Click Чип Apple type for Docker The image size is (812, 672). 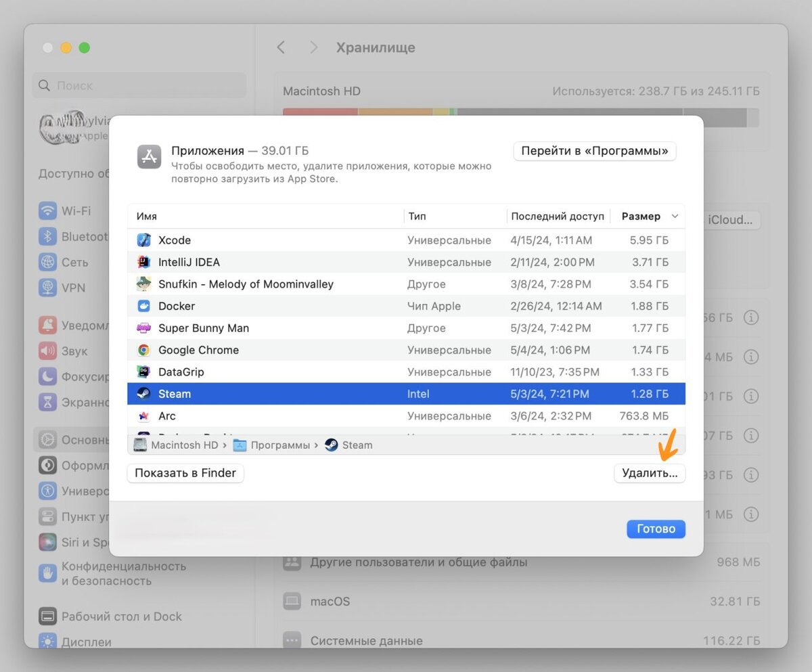point(434,306)
